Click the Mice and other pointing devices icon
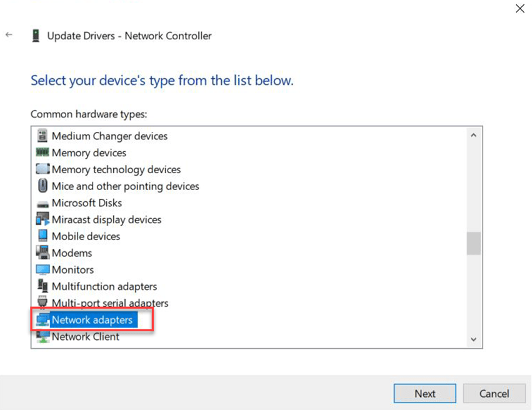The height and width of the screenshot is (410, 532). tap(43, 186)
